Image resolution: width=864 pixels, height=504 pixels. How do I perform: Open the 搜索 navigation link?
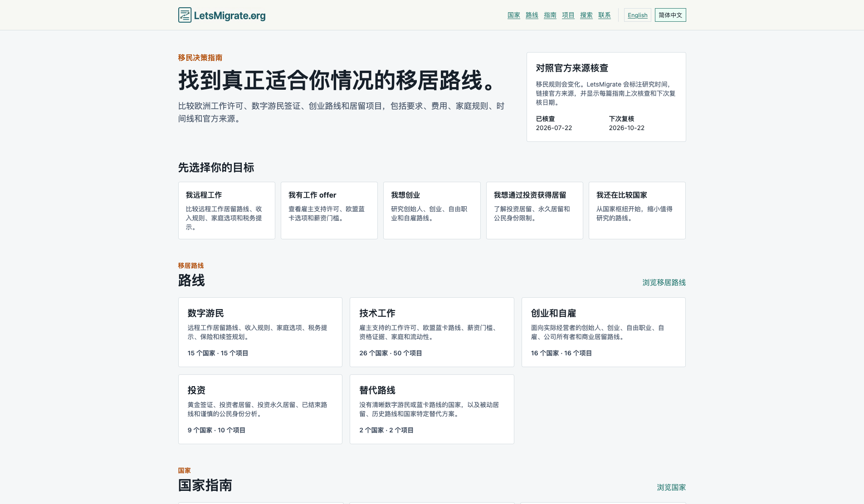(586, 15)
